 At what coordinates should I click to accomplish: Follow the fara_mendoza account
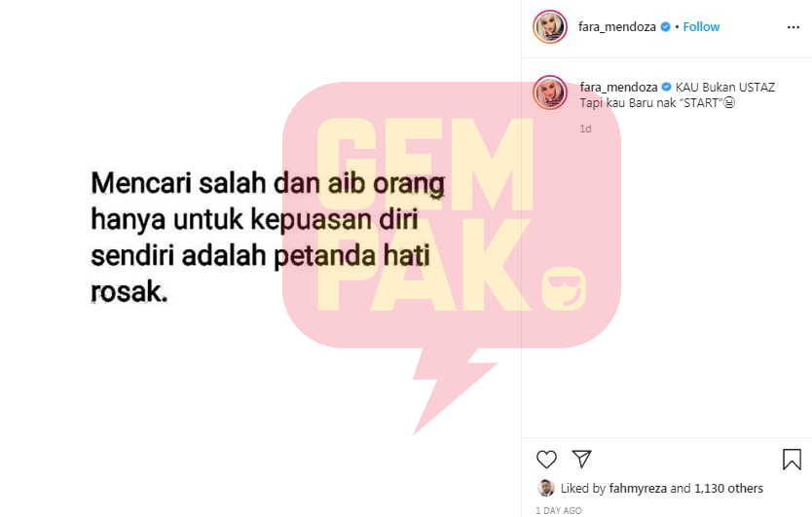coord(701,27)
